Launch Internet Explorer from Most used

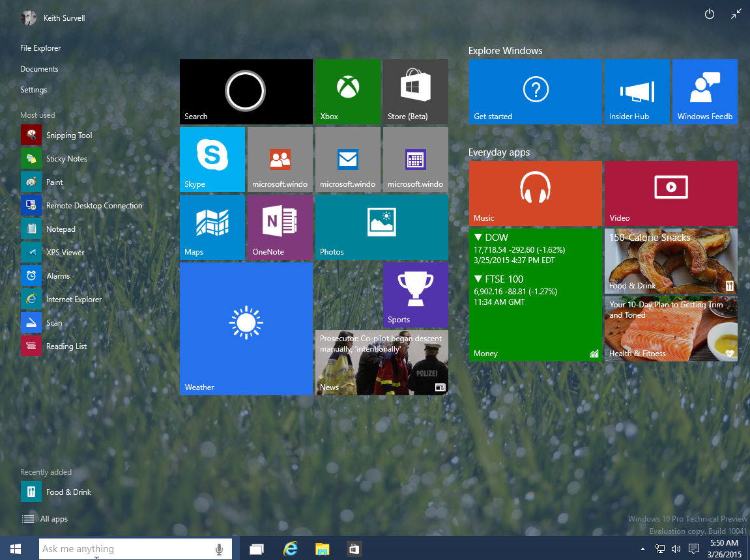(x=61, y=299)
